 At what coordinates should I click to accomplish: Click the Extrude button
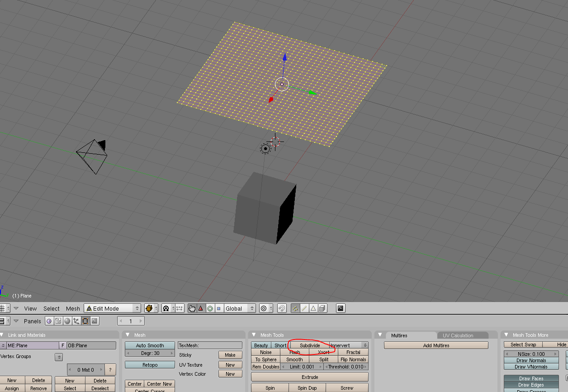310,377
